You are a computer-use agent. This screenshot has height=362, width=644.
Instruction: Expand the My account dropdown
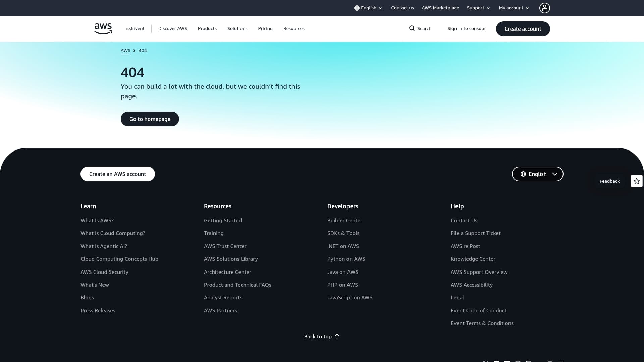coord(514,8)
